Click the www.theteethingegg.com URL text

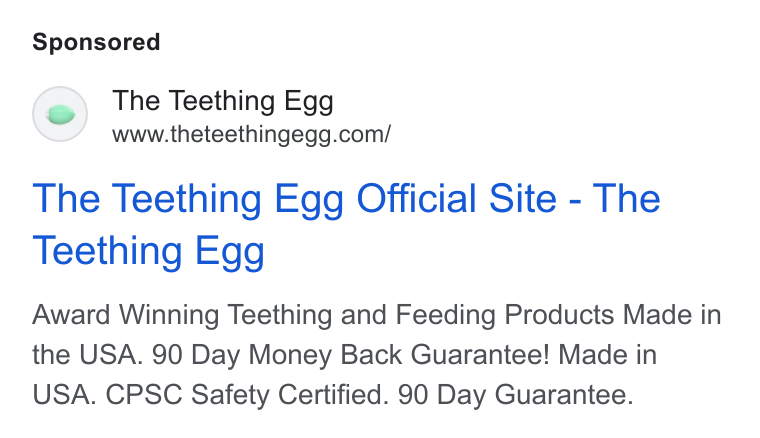click(251, 135)
